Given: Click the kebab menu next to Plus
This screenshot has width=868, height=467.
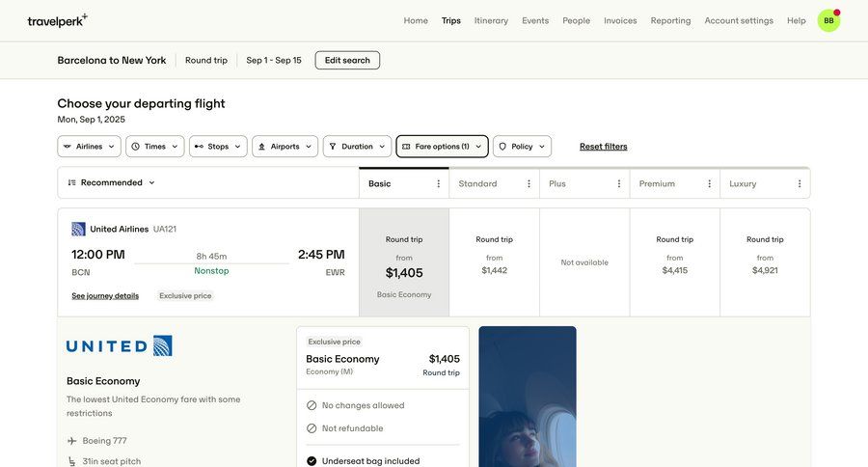Looking at the screenshot, I should tap(619, 183).
